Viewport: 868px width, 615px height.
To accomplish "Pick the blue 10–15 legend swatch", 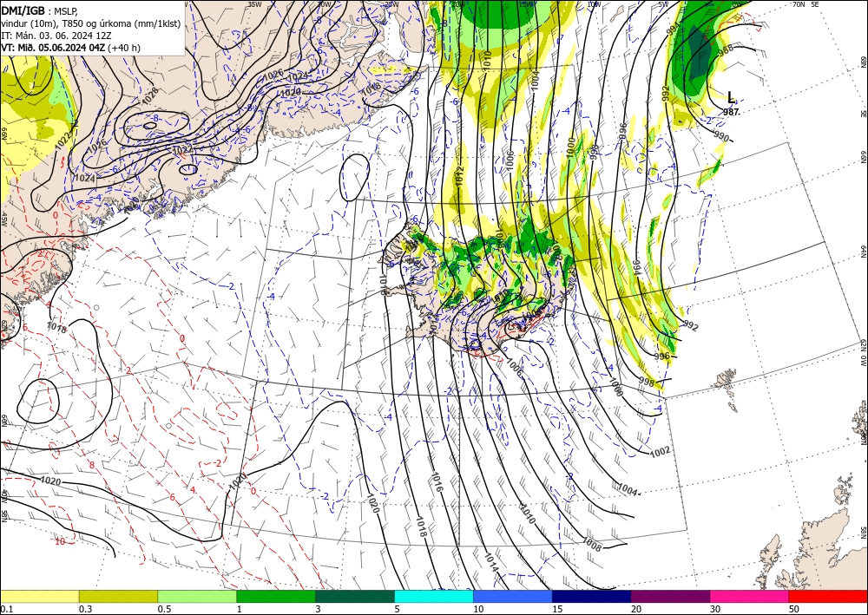I will point(513,596).
